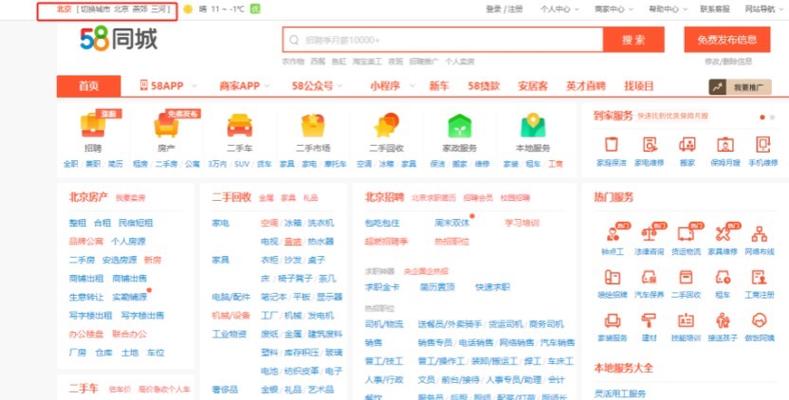The width and height of the screenshot is (789, 400).
Task: Open the 技能培训 icon
Action: pyautogui.click(x=686, y=321)
